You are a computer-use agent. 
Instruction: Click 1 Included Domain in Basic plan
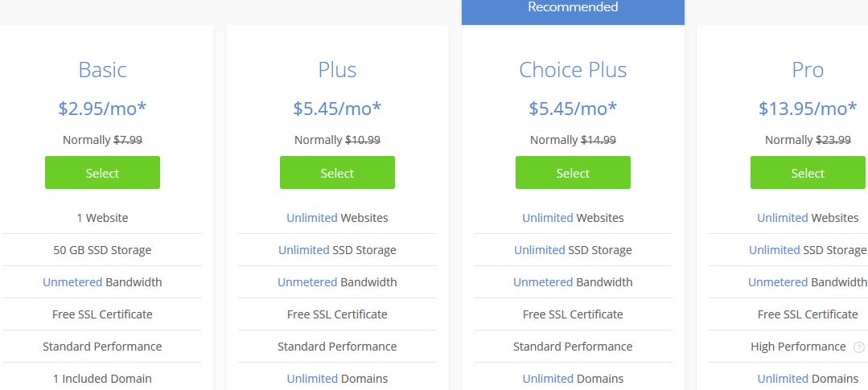(102, 379)
